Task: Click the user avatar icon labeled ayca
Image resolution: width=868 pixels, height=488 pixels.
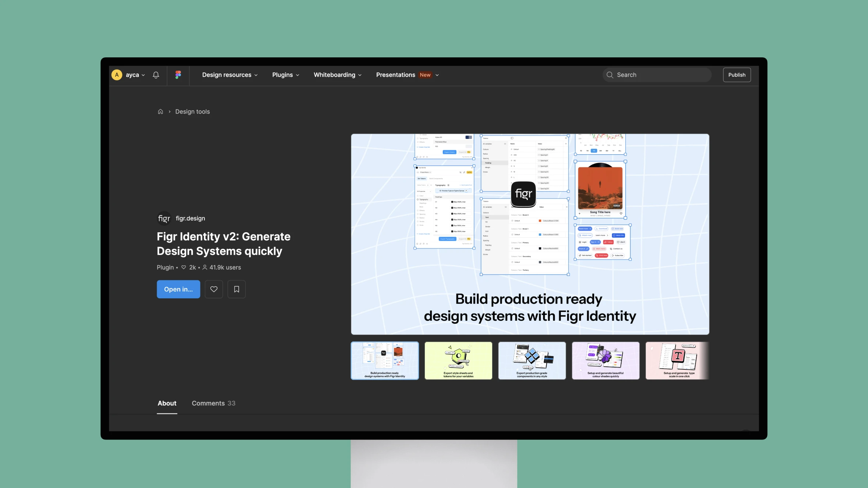Action: tap(117, 75)
